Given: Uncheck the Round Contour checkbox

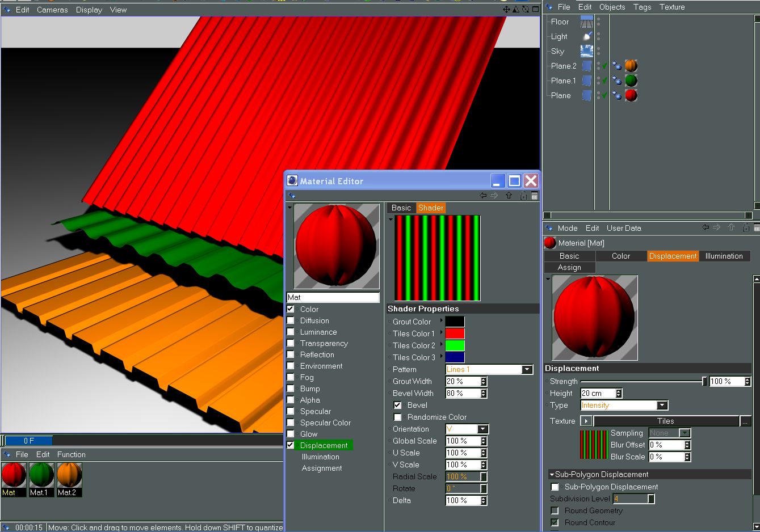Looking at the screenshot, I should click(x=555, y=522).
